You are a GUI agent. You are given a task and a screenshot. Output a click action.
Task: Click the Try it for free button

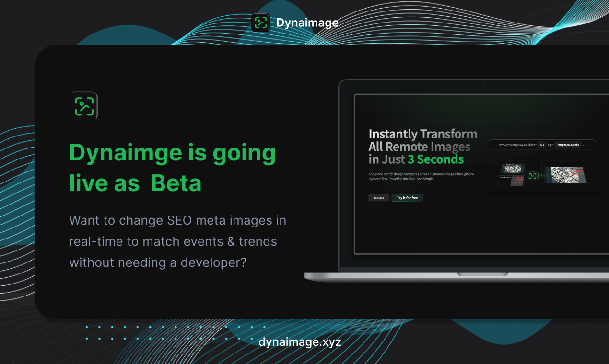click(407, 197)
